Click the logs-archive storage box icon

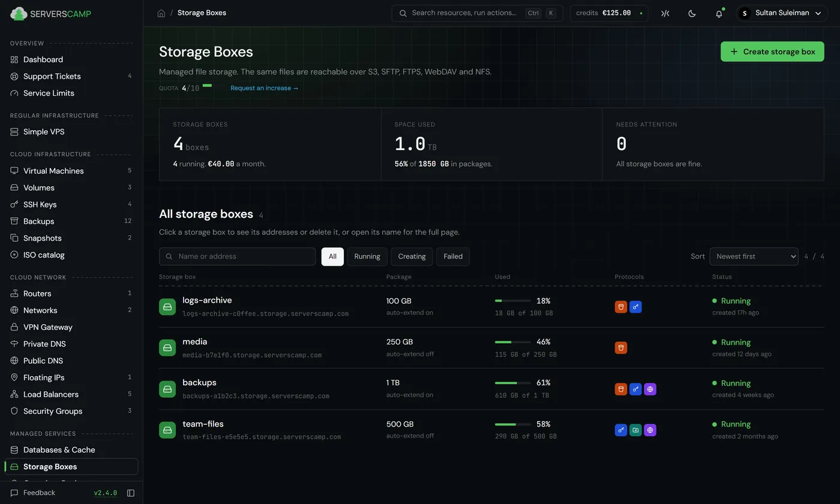tap(167, 307)
